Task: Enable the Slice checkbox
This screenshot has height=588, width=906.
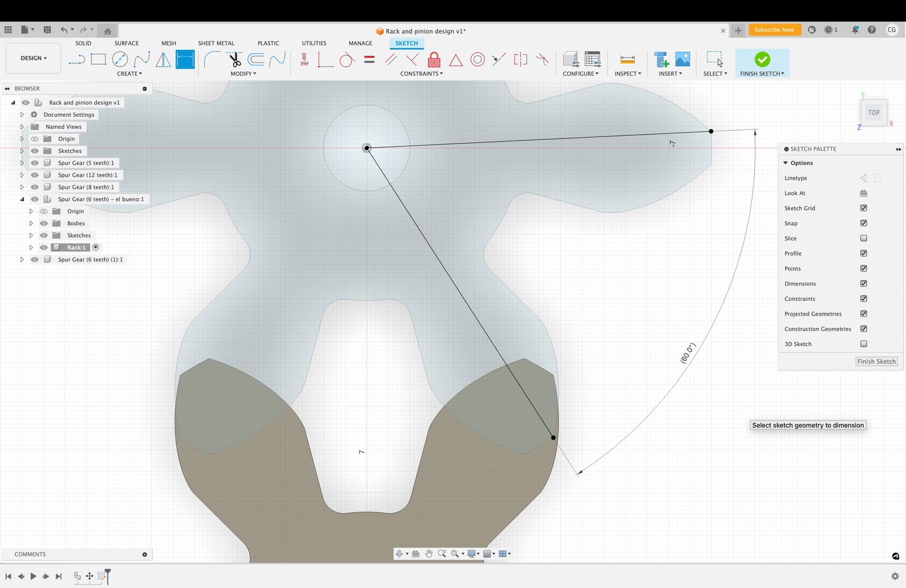Action: click(x=863, y=238)
